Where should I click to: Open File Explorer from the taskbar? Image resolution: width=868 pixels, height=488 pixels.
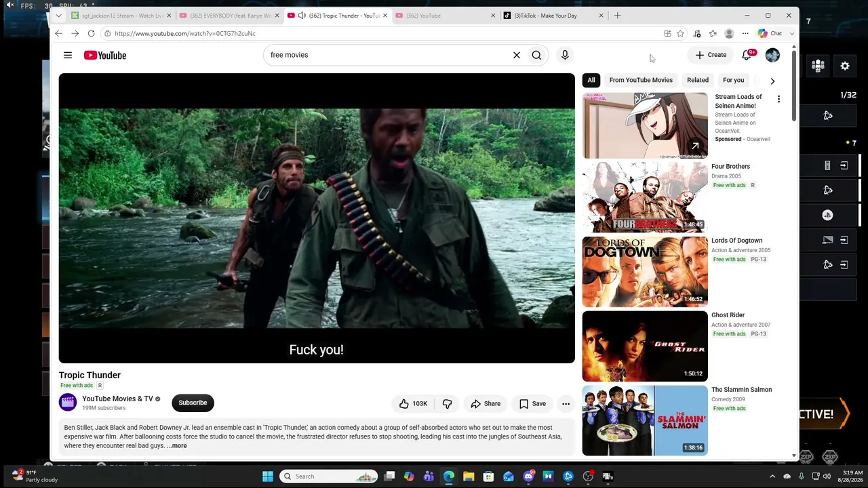pos(469,476)
